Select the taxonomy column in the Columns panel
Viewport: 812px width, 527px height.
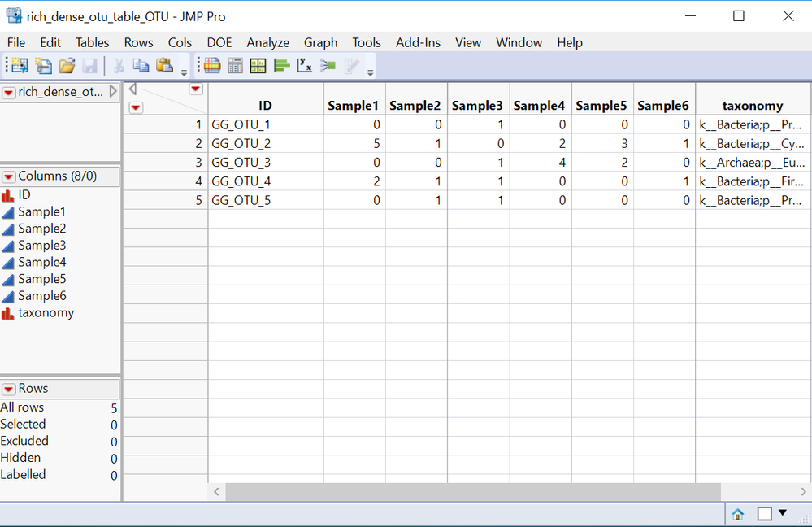point(45,312)
